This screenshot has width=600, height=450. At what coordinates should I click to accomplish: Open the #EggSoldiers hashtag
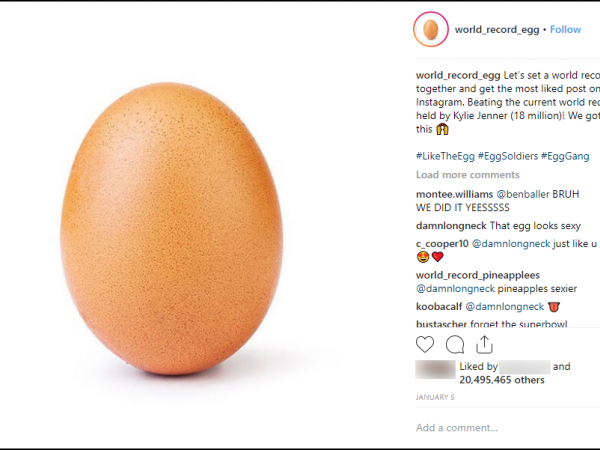click(x=509, y=156)
